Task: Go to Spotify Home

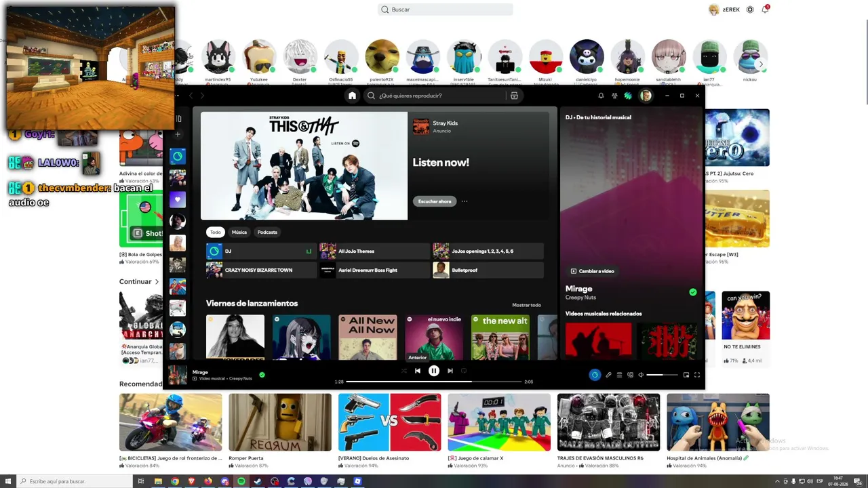Action: pos(352,96)
